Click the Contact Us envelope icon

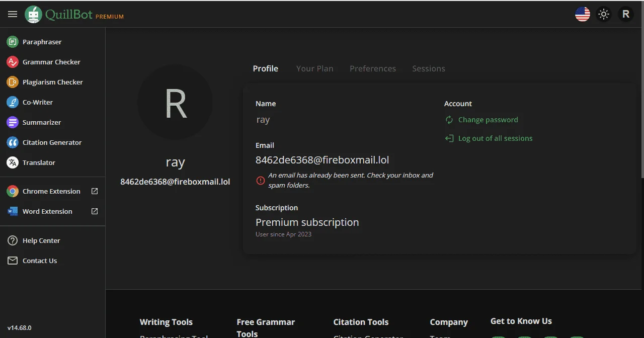point(13,261)
